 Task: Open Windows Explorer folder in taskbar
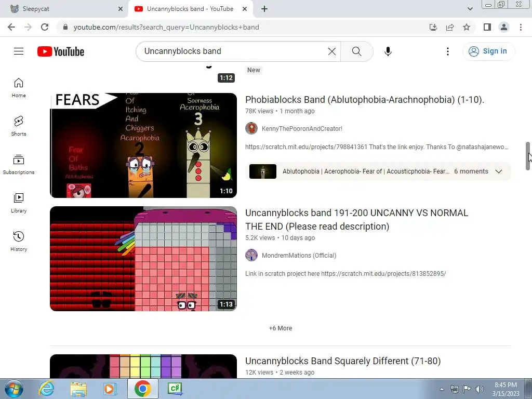tap(78, 389)
